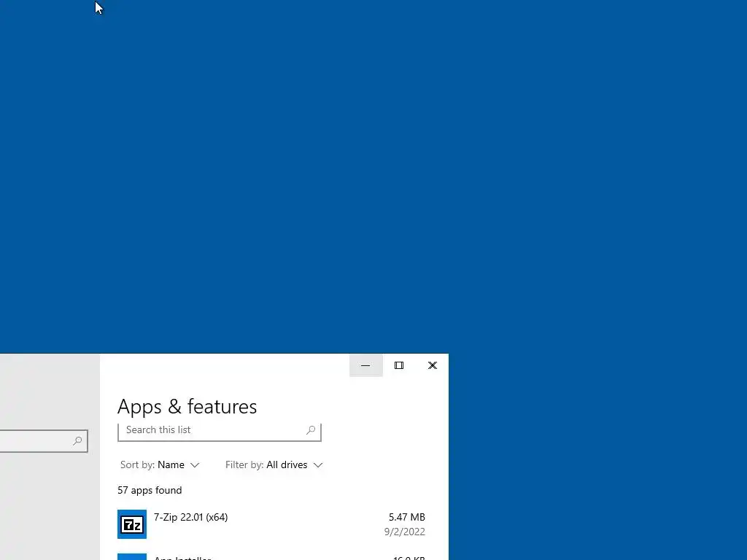Screen dimensions: 747x560
Task: Maximize the Apps & features window
Action: click(x=399, y=365)
